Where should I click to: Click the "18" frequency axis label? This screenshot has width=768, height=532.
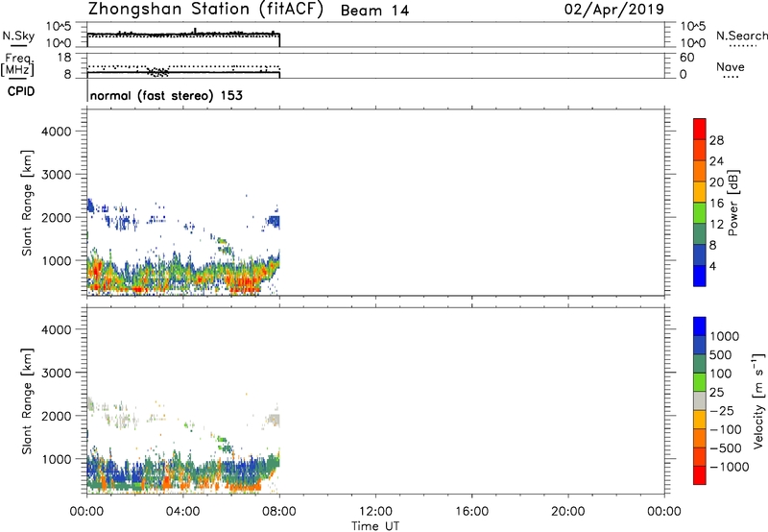coord(64,58)
